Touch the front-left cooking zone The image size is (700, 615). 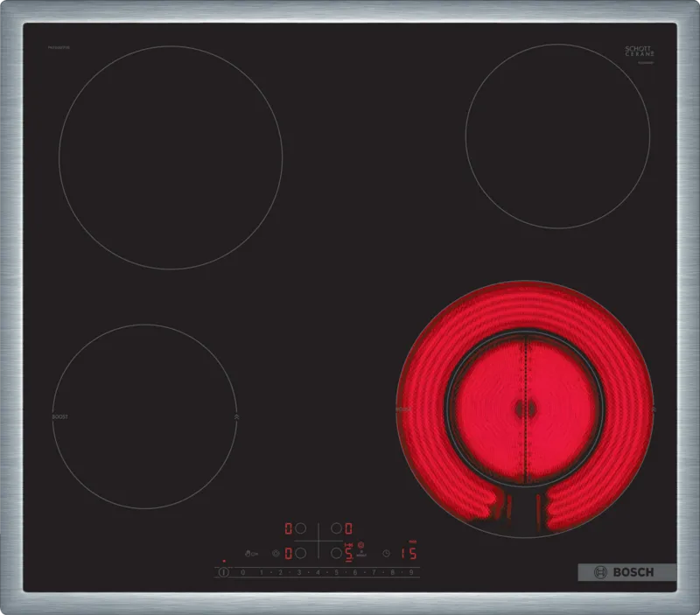144,416
